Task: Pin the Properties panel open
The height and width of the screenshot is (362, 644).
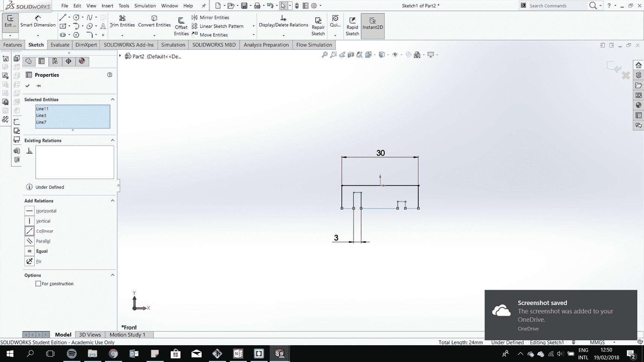Action: (x=38, y=86)
